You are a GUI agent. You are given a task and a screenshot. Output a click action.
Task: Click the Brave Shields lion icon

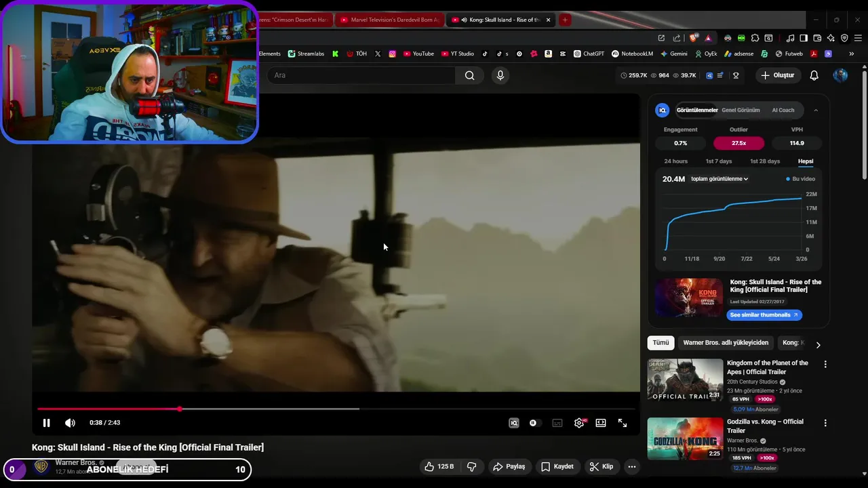click(x=693, y=38)
